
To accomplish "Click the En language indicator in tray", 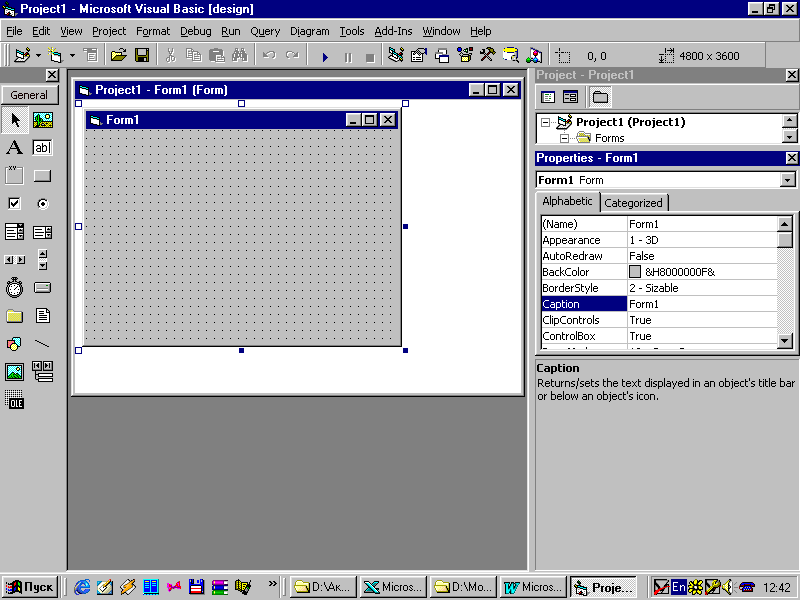I will click(679, 587).
